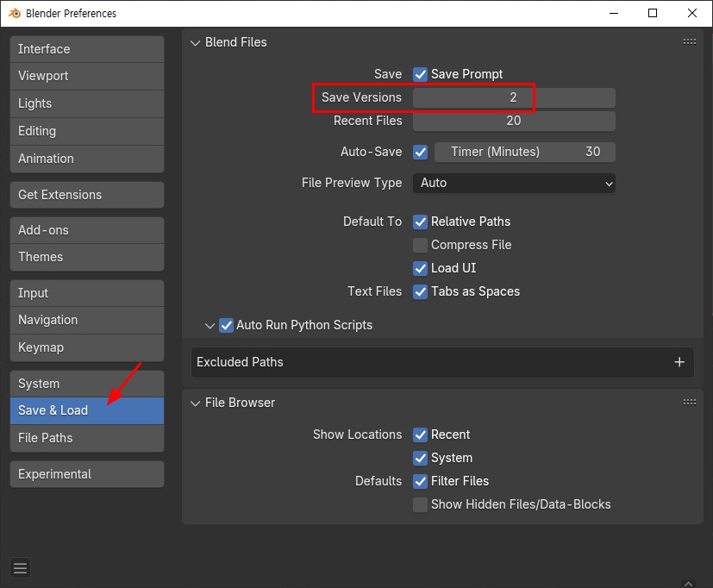Open the Navigation preferences tab
The width and height of the screenshot is (713, 588).
pyautogui.click(x=87, y=320)
